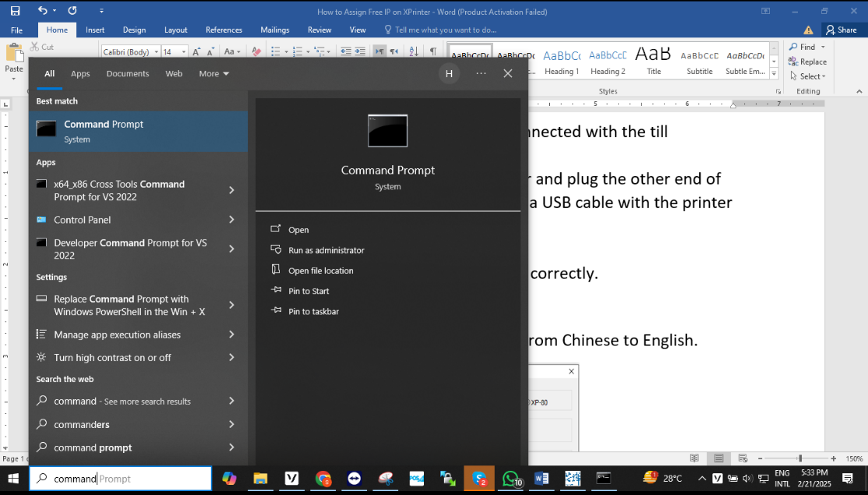868x495 pixels.
Task: Save the document with the Save icon
Action: [15, 11]
